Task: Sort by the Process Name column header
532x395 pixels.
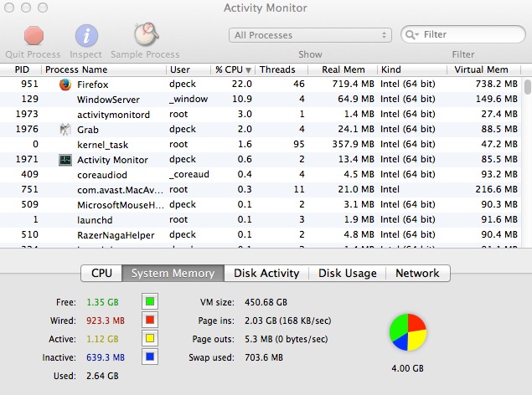Action: [x=104, y=69]
